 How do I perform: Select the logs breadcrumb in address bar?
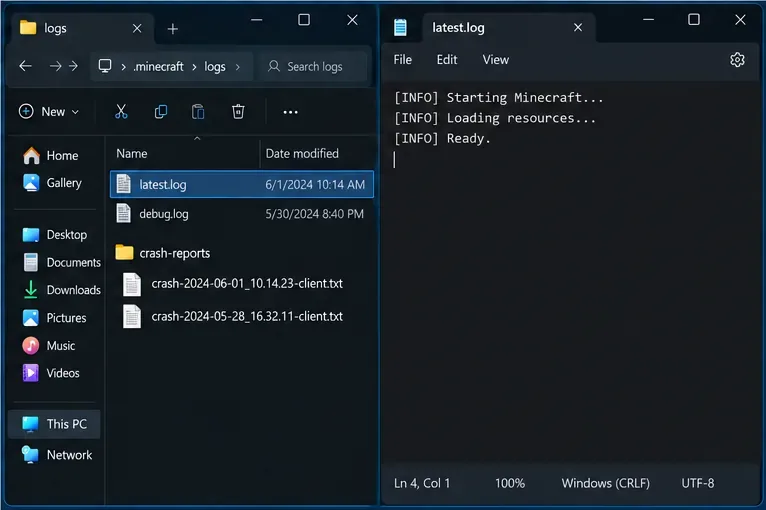click(x=215, y=66)
